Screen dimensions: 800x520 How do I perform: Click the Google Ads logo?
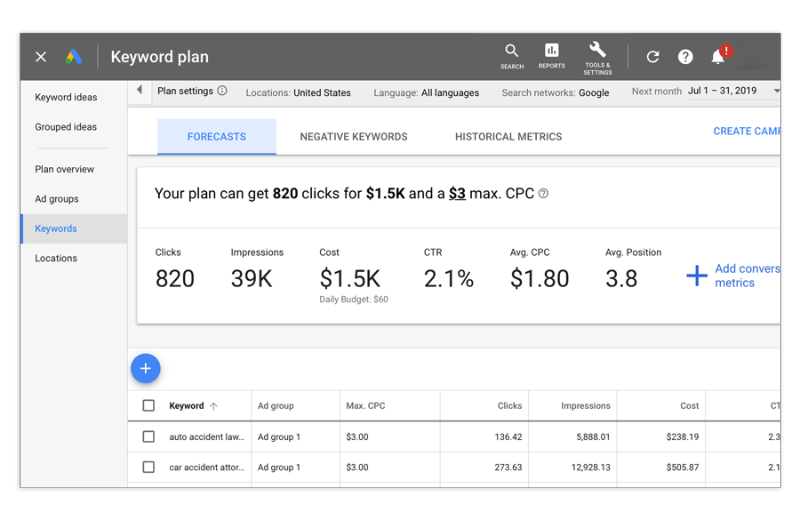click(x=73, y=57)
